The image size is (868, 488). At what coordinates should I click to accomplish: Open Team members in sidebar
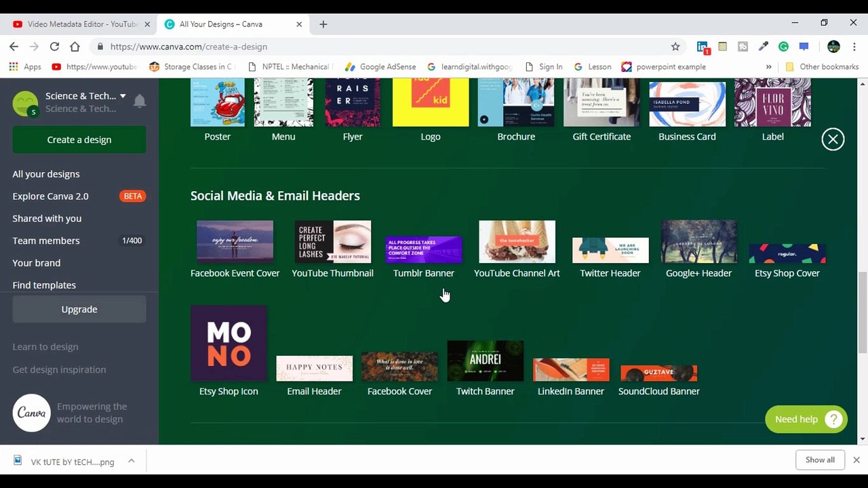pyautogui.click(x=46, y=241)
